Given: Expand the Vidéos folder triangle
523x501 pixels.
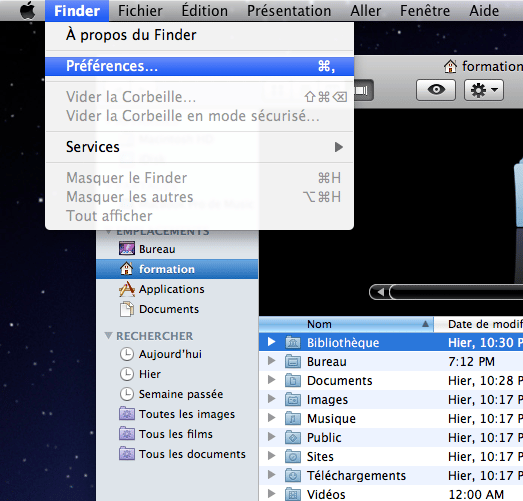Looking at the screenshot, I should (272, 494).
